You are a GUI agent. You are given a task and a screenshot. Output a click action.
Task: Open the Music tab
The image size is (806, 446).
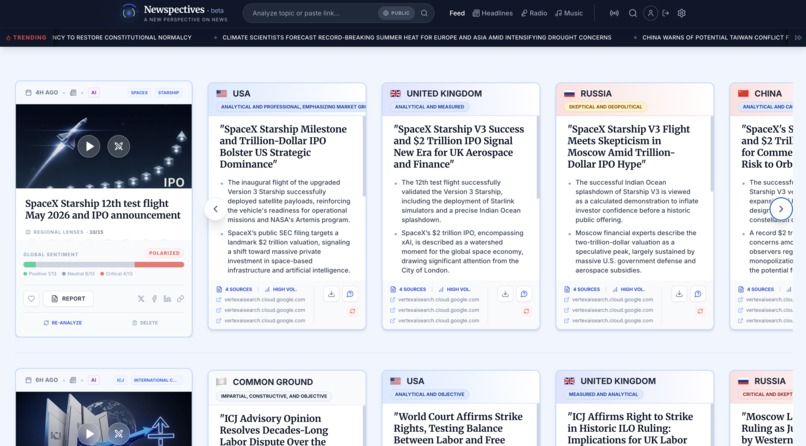[569, 13]
